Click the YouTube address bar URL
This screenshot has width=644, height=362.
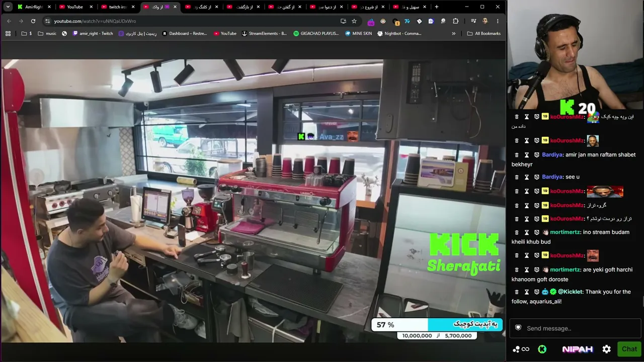tap(95, 21)
